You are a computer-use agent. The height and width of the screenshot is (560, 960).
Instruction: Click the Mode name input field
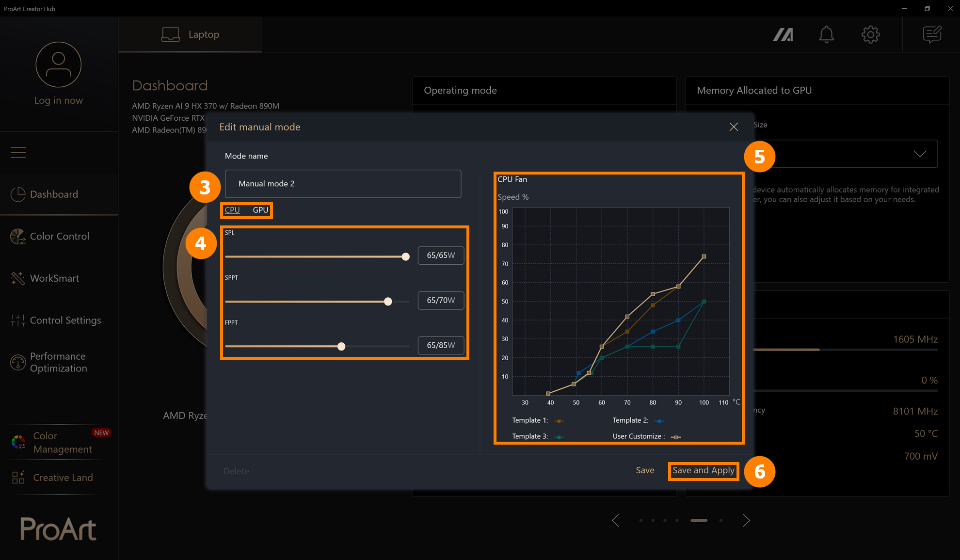343,184
